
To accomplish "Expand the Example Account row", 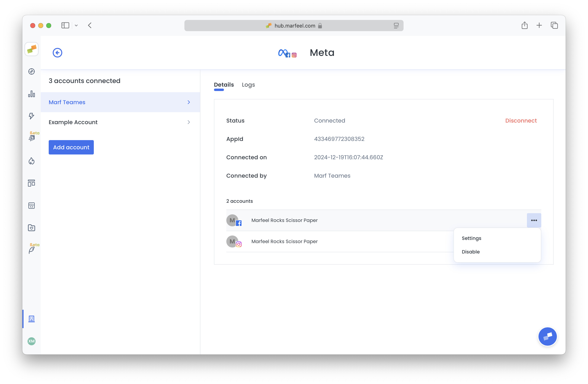I will click(120, 122).
